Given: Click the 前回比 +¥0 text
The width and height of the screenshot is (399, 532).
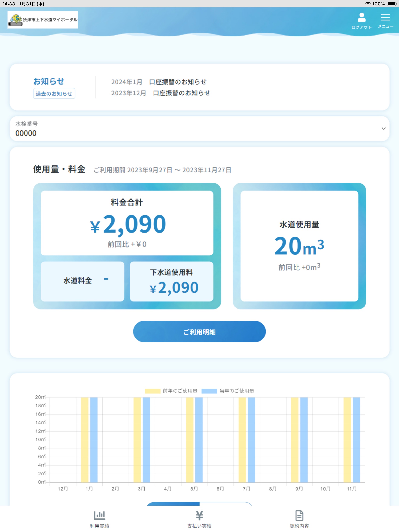Looking at the screenshot, I should click(x=127, y=244).
